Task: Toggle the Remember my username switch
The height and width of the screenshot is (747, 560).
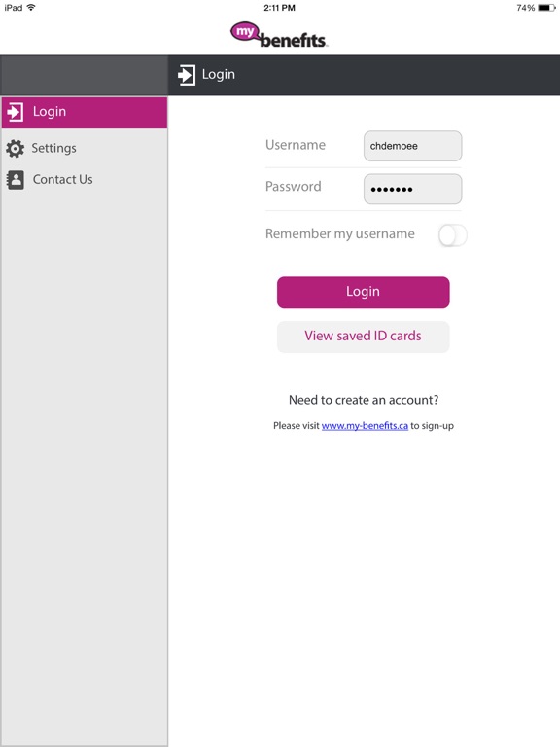Action: (x=452, y=235)
